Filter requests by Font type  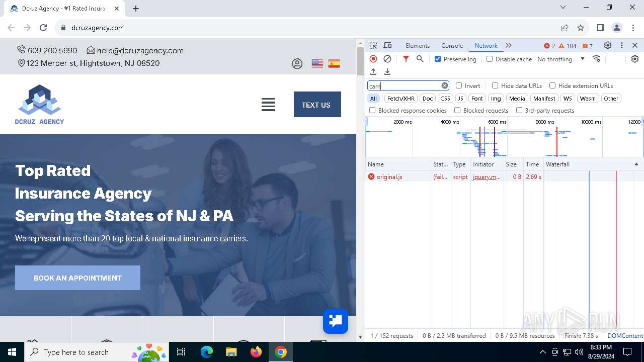pyautogui.click(x=477, y=99)
